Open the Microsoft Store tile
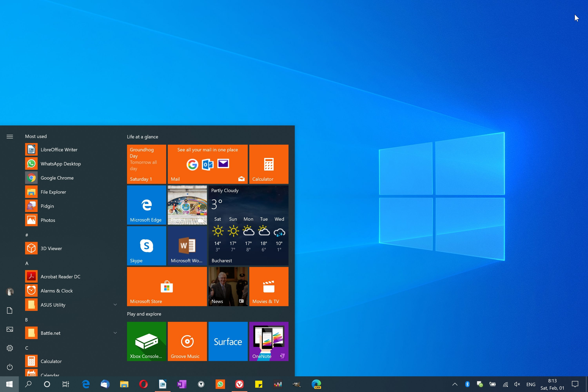 point(167,287)
